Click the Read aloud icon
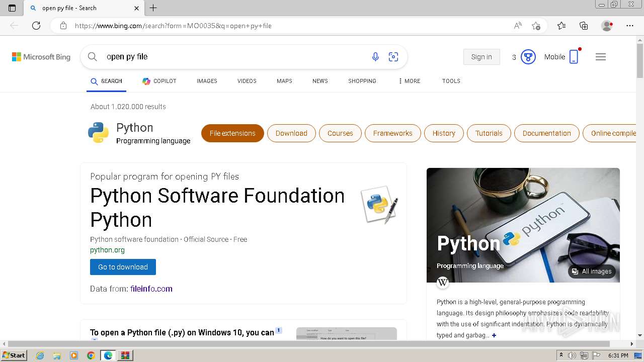The width and height of the screenshot is (644, 362). coord(518,26)
